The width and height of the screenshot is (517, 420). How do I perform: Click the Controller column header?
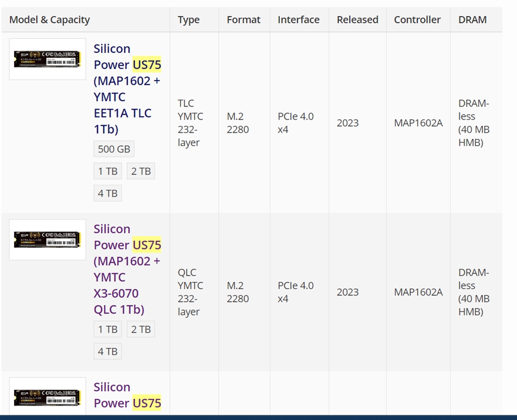click(417, 20)
